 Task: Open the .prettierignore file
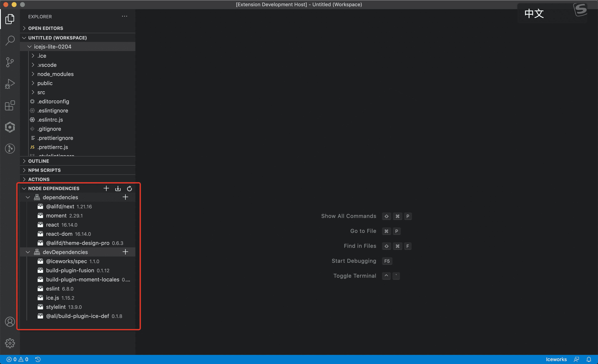pyautogui.click(x=78, y=138)
